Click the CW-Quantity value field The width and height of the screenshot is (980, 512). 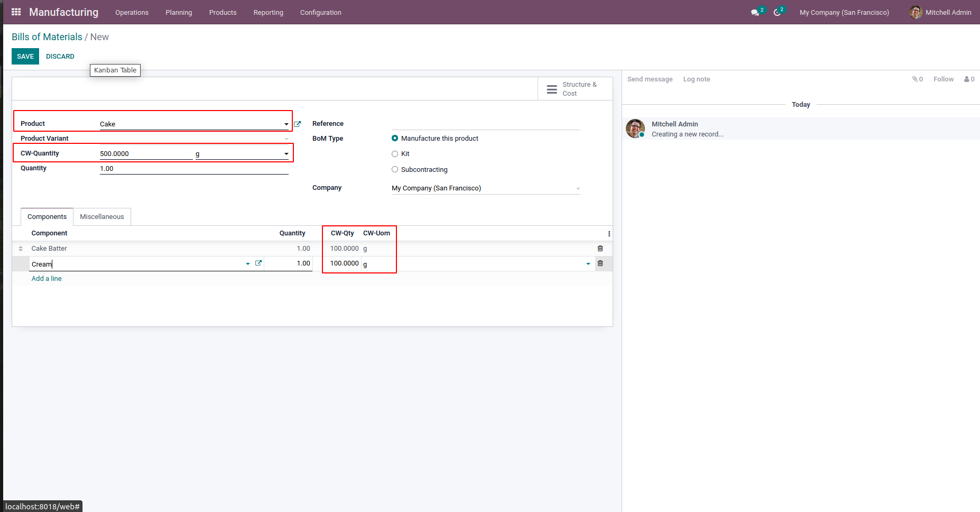[x=146, y=154]
